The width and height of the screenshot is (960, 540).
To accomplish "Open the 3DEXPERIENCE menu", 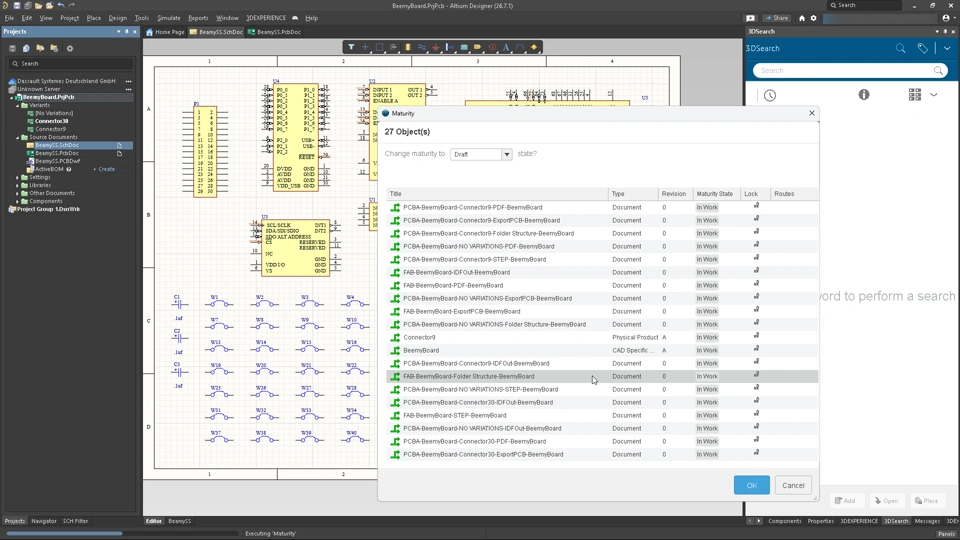I will pyautogui.click(x=266, y=18).
